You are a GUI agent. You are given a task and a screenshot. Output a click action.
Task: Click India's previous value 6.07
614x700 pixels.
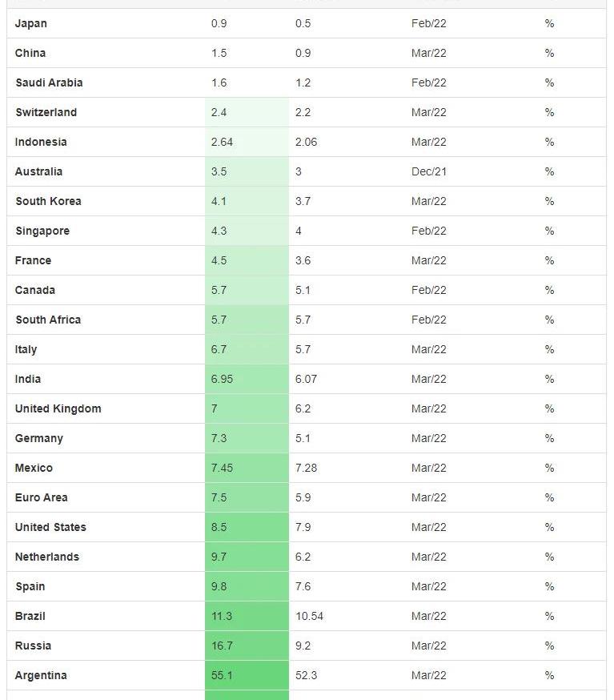(306, 380)
